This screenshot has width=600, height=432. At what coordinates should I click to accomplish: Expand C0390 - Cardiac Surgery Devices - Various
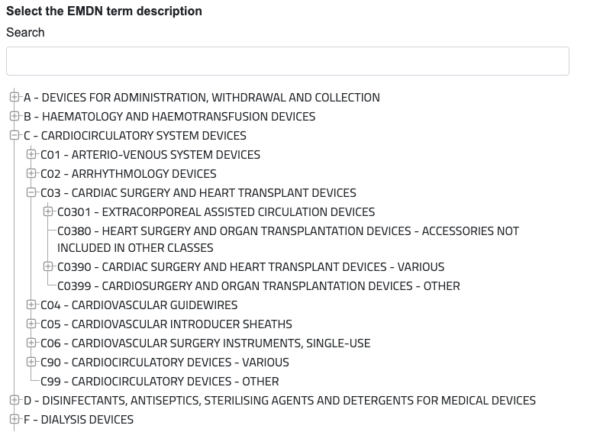point(50,267)
